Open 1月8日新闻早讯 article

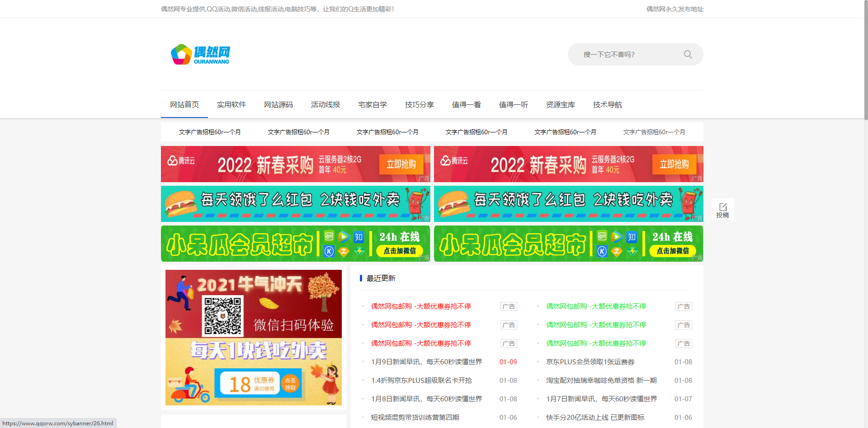[426, 399]
